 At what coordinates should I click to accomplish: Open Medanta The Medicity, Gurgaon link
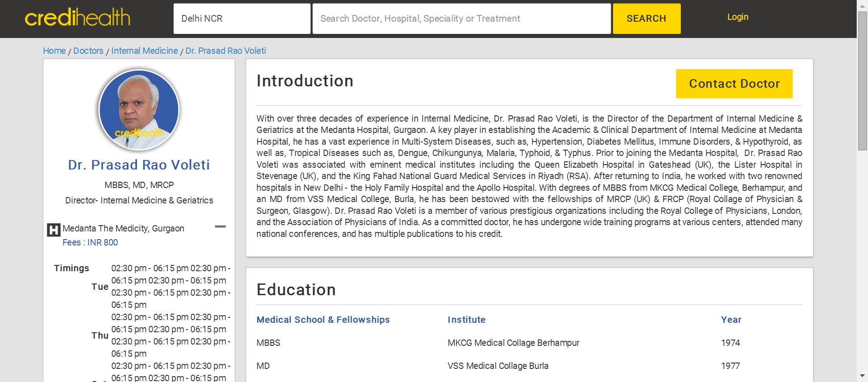click(123, 228)
